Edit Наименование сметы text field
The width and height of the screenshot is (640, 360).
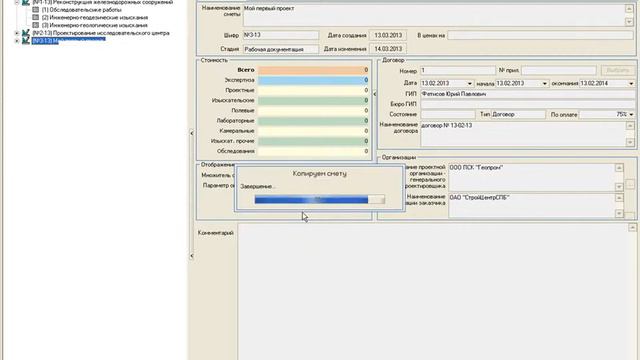click(434, 15)
